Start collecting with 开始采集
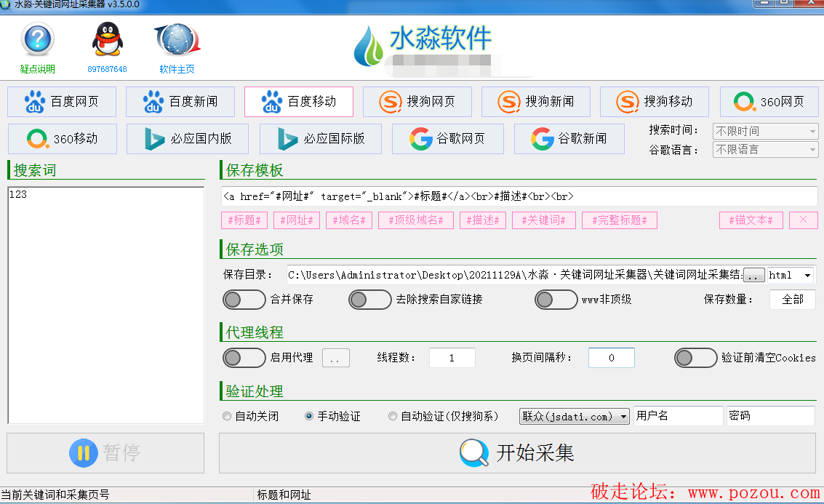The image size is (824, 504). point(517,453)
